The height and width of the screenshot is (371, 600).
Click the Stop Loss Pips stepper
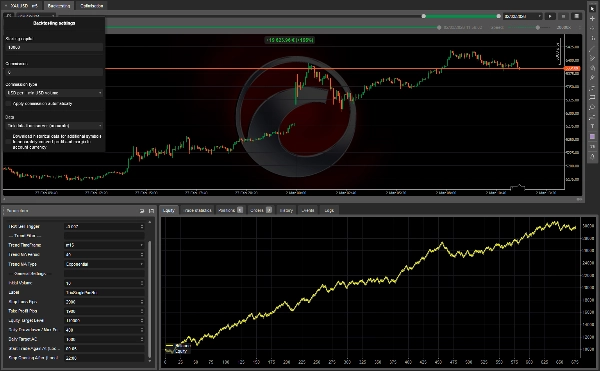pyautogui.click(x=142, y=302)
